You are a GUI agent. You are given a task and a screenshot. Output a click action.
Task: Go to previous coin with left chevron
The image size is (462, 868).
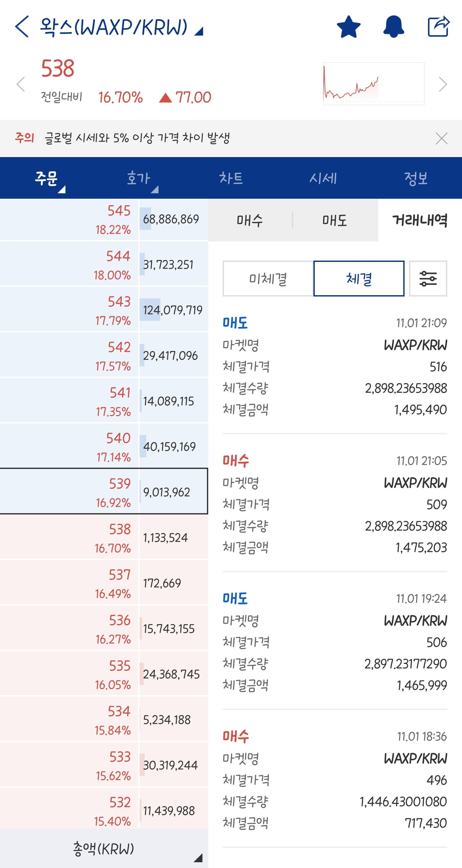point(21,84)
